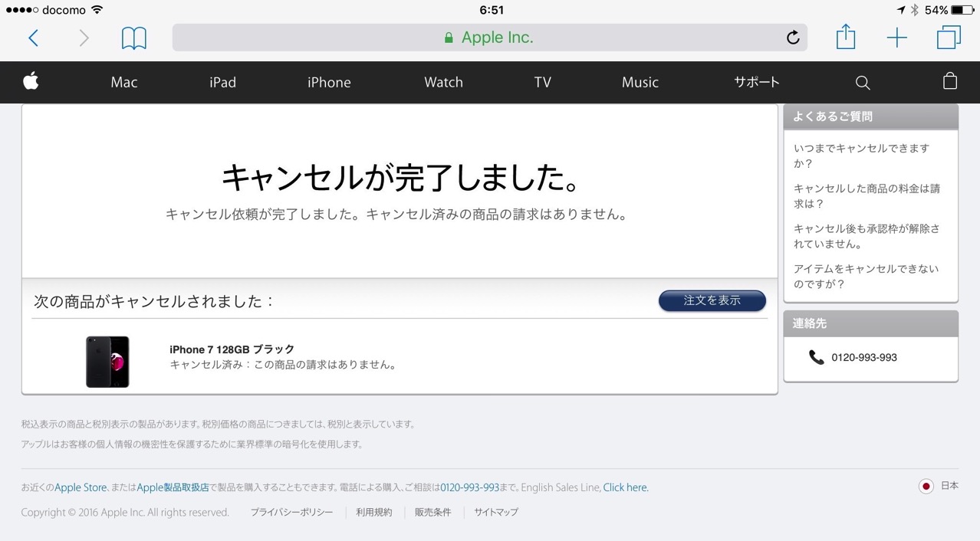This screenshot has width=980, height=541.
Task: Tap the battery indicator in status bar
Action: (963, 10)
